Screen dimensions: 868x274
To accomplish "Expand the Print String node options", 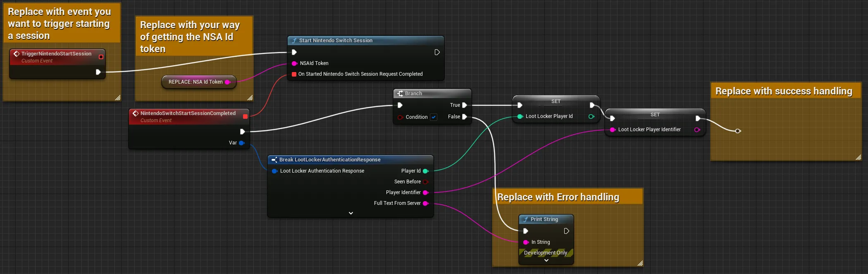I will (546, 260).
